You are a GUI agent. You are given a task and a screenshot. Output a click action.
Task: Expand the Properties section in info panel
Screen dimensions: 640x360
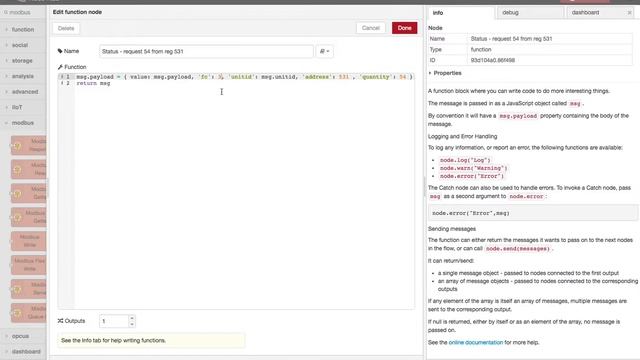[445, 73]
